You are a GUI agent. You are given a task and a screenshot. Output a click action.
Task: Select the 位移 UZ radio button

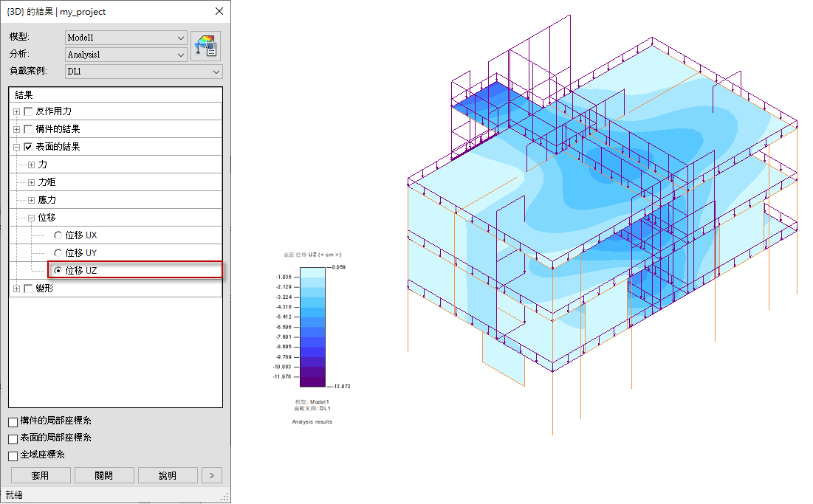[x=58, y=270]
